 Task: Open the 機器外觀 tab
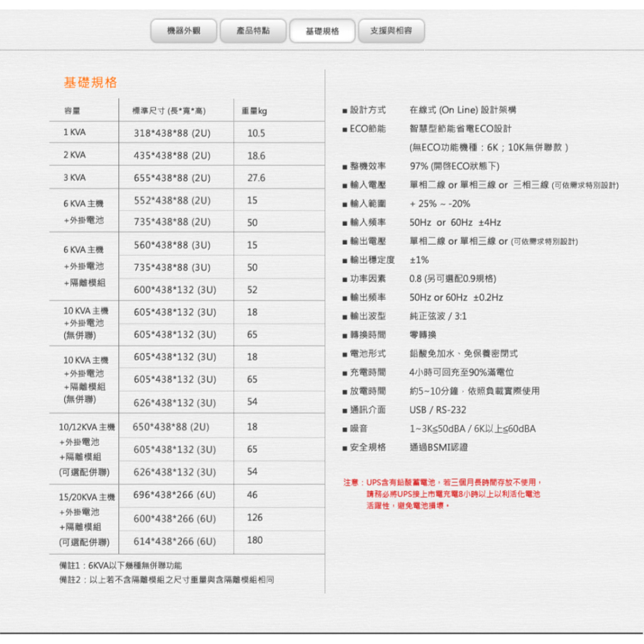coord(184,31)
